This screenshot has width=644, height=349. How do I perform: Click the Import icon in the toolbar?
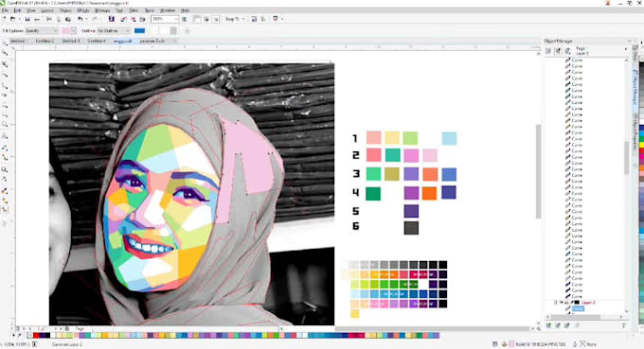(x=124, y=19)
